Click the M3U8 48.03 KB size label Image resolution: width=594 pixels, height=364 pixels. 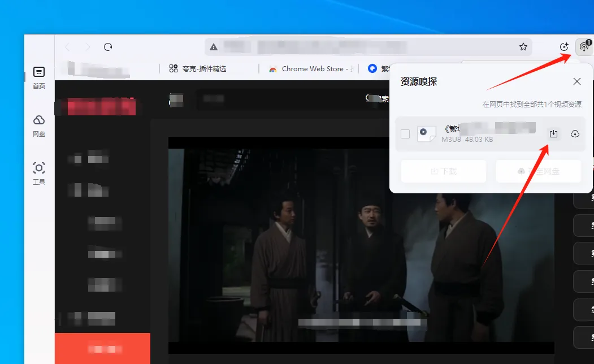467,140
